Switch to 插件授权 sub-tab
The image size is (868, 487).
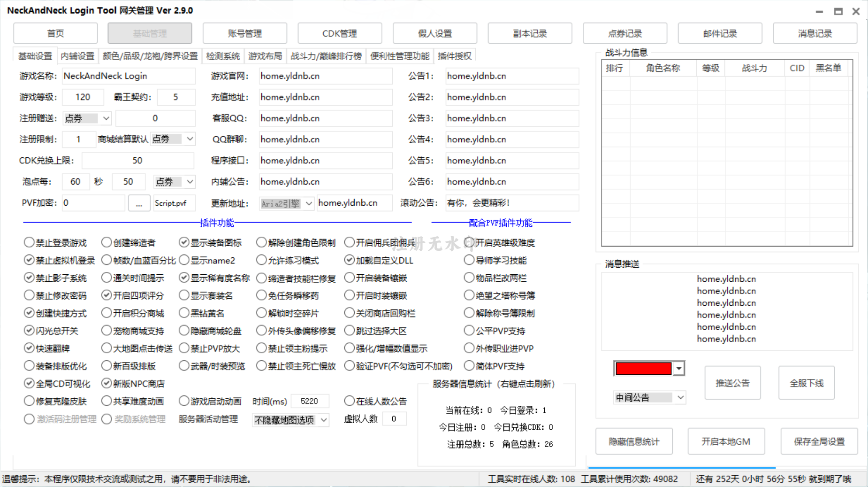click(454, 56)
